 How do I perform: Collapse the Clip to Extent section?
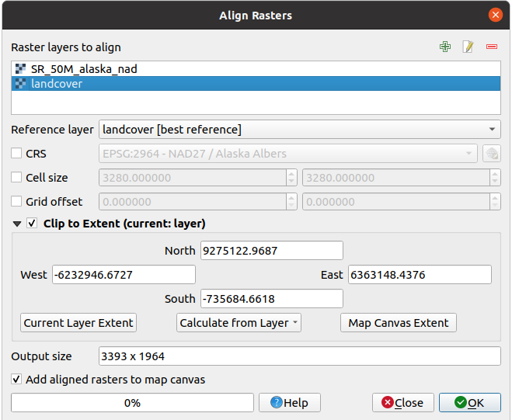(17, 224)
